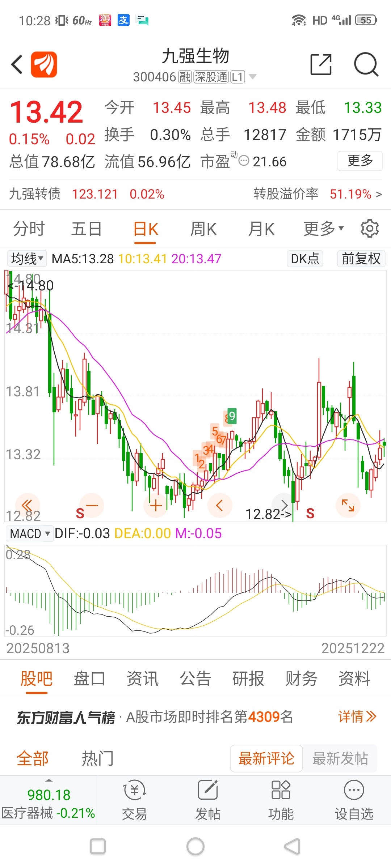
Task: Open 均线 indicator dropdown
Action: tap(27, 259)
